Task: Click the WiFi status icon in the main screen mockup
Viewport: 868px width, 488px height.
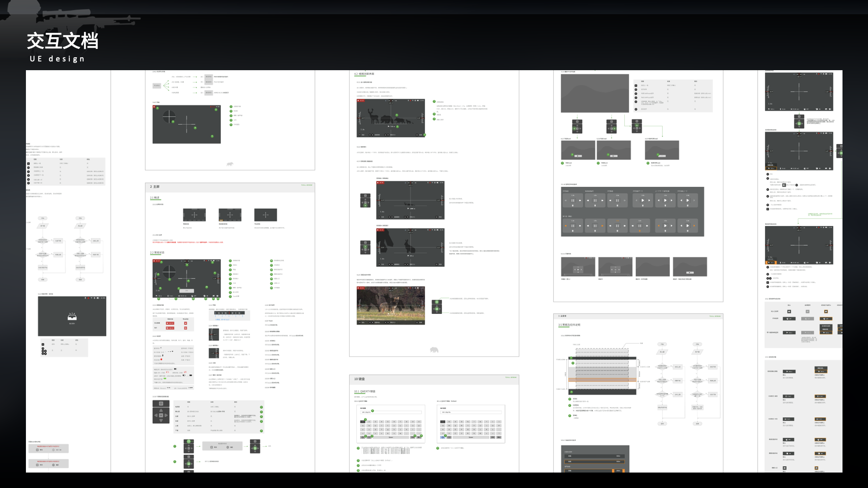Action: pos(209,261)
